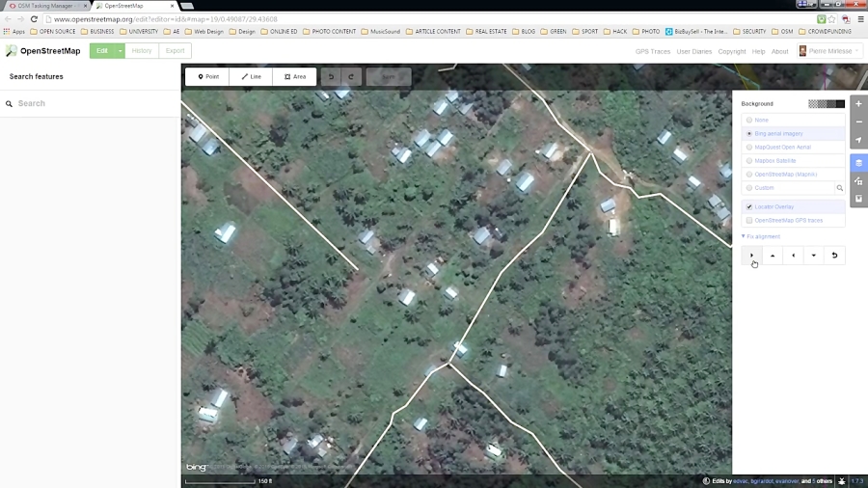The width and height of the screenshot is (868, 488).
Task: Open the Help link in header
Action: click(x=758, y=51)
